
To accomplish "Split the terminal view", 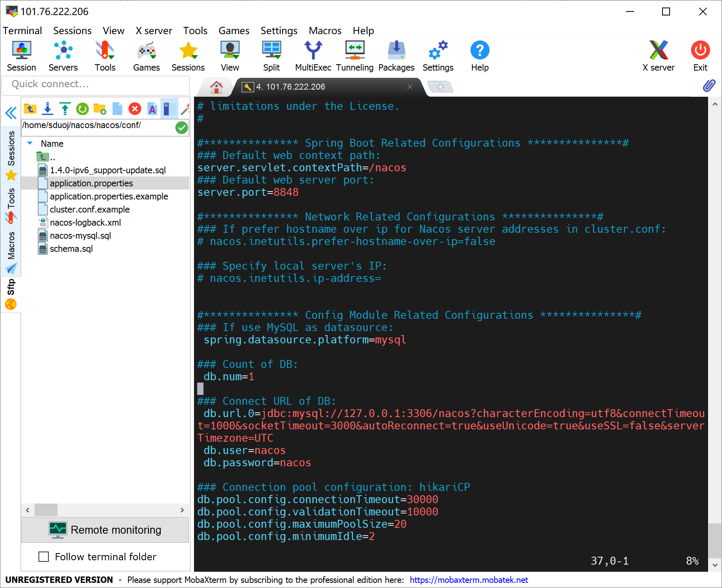I will tap(271, 56).
